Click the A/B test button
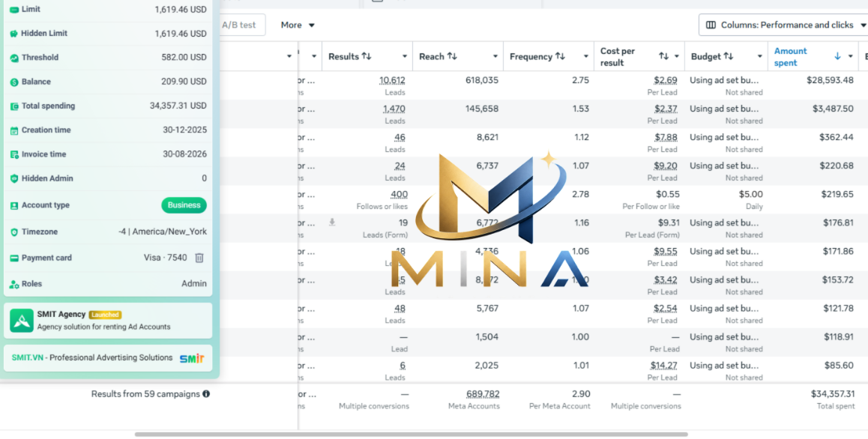This screenshot has width=868, height=439. pos(240,25)
